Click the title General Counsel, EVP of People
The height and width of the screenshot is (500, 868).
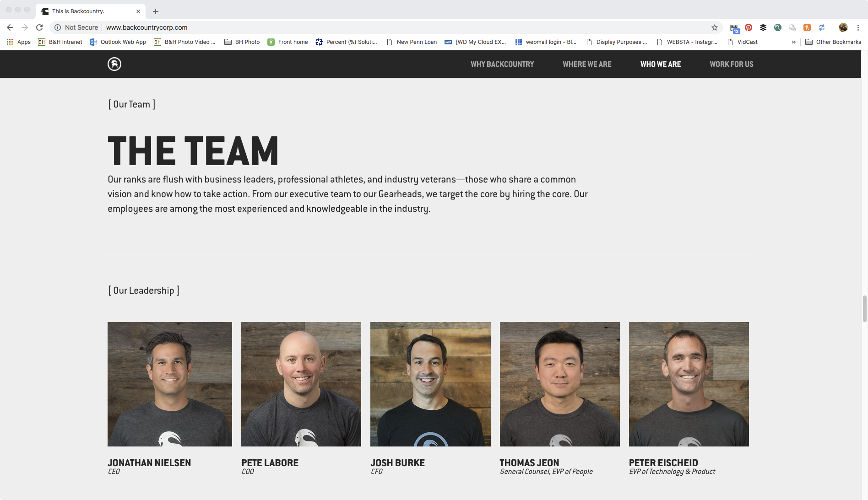point(546,472)
